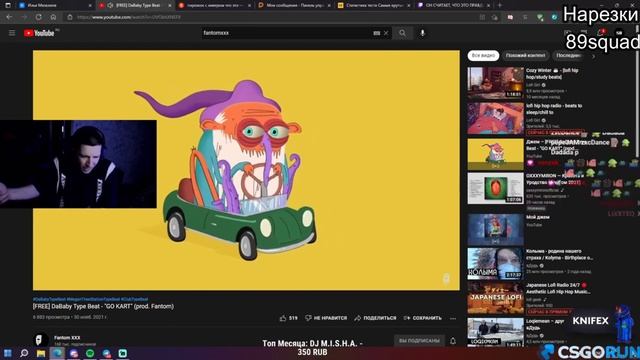Viewport: 640px width, 360px height.
Task: Click the magnifier search button
Action: (x=402, y=33)
